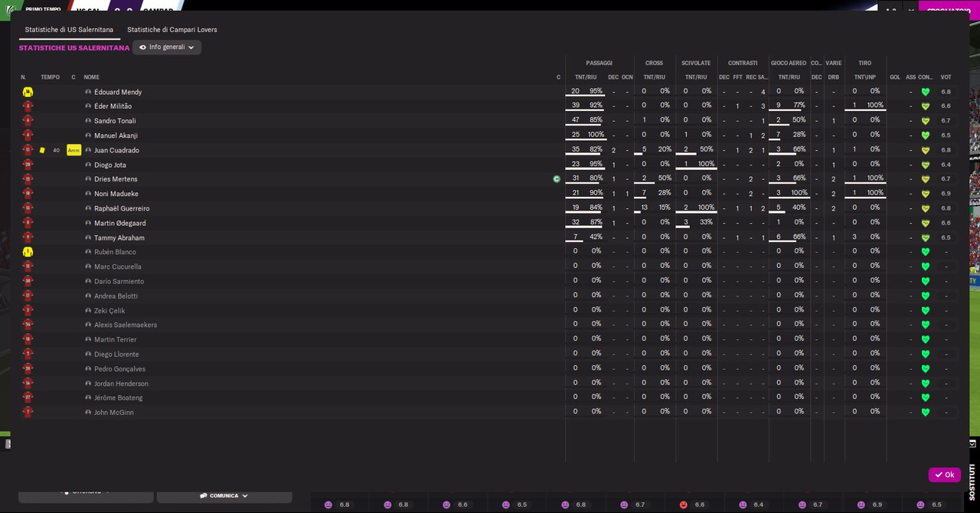
Task: Sort by the GOL column header
Action: [x=895, y=77]
